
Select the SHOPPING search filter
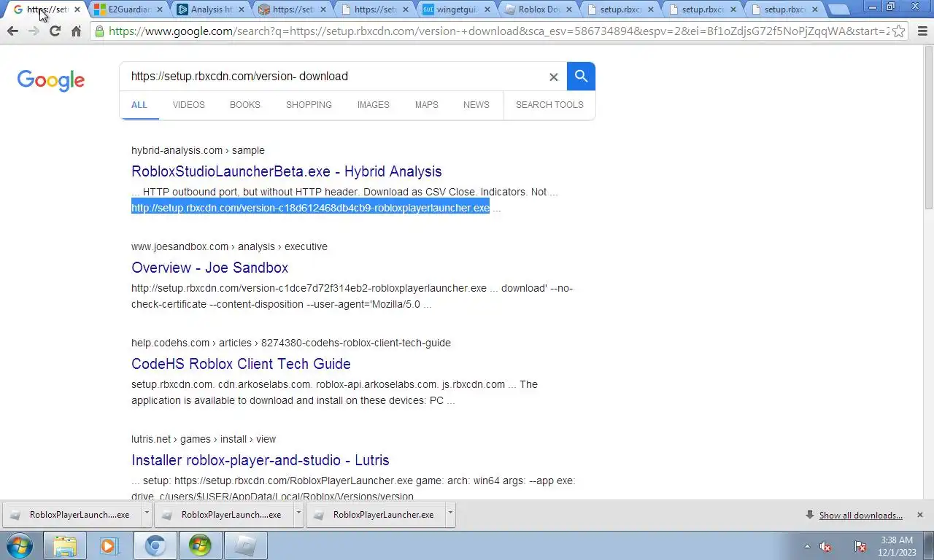pyautogui.click(x=309, y=105)
